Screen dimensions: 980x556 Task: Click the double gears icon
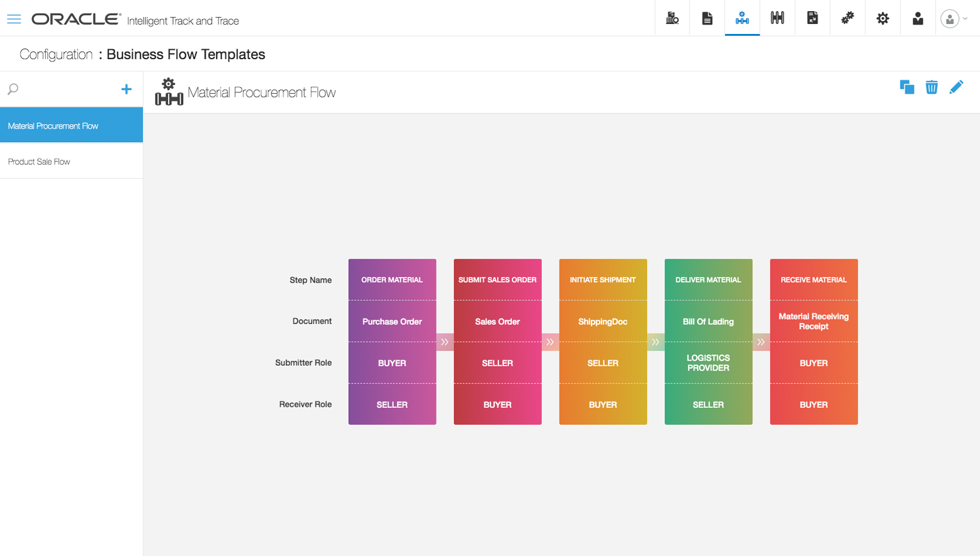coord(847,19)
